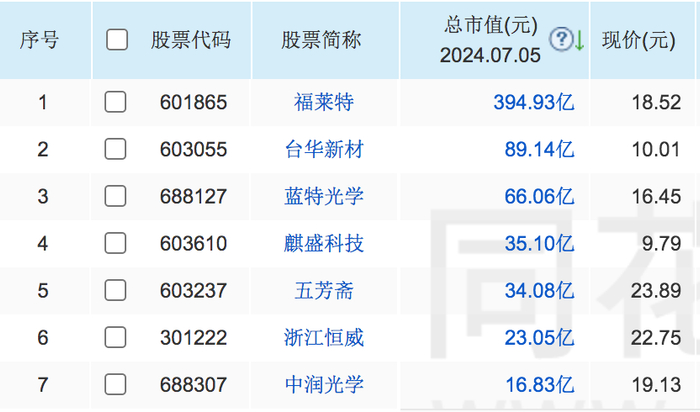700x412 pixels.
Task: Click the 89.14亿 market value link
Action: (x=539, y=149)
